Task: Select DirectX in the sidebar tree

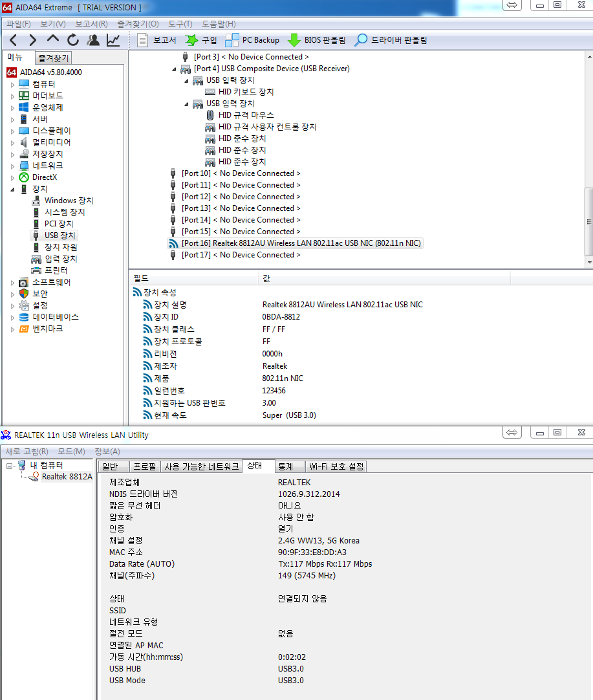Action: click(44, 177)
